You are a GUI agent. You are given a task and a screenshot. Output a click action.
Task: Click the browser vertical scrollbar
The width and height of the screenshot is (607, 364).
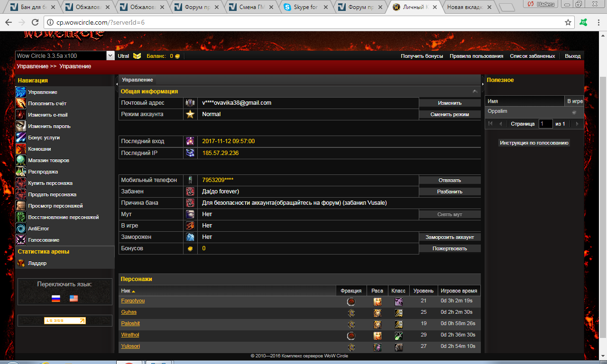tap(602, 190)
